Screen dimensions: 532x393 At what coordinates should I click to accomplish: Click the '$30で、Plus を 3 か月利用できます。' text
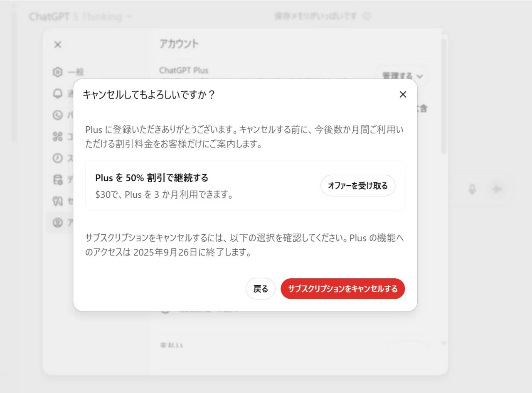(164, 194)
